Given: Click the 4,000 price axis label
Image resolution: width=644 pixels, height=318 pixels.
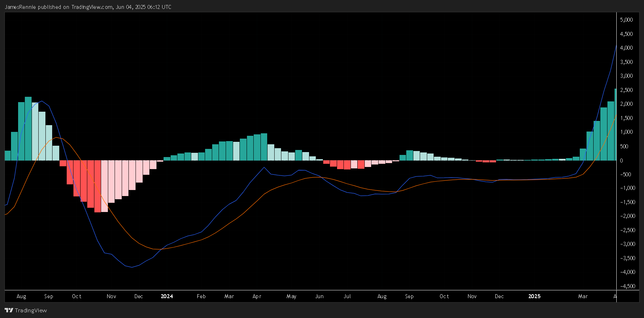Looking at the screenshot, I should click(x=626, y=48).
